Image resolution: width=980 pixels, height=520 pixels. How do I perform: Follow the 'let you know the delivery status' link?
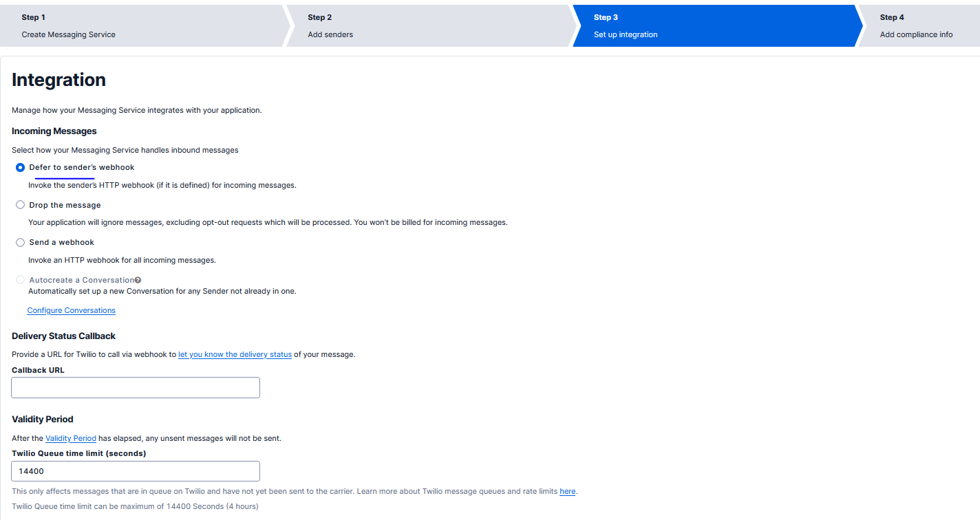[235, 354]
